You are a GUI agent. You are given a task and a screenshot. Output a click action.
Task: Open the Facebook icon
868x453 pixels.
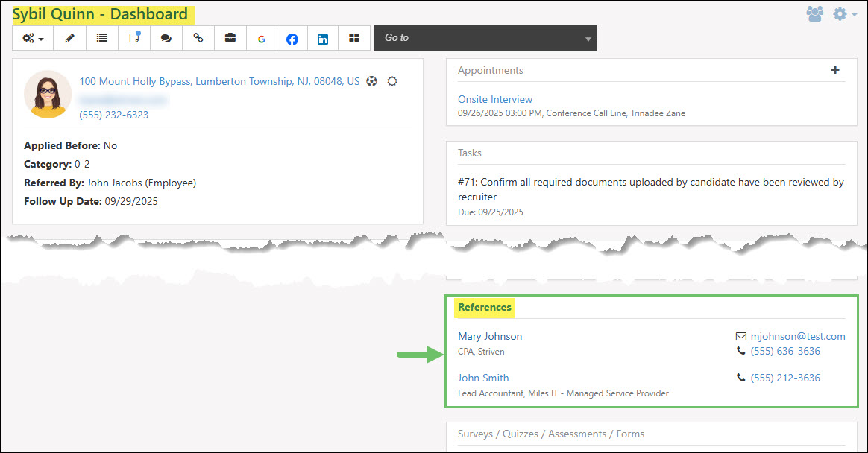click(291, 38)
